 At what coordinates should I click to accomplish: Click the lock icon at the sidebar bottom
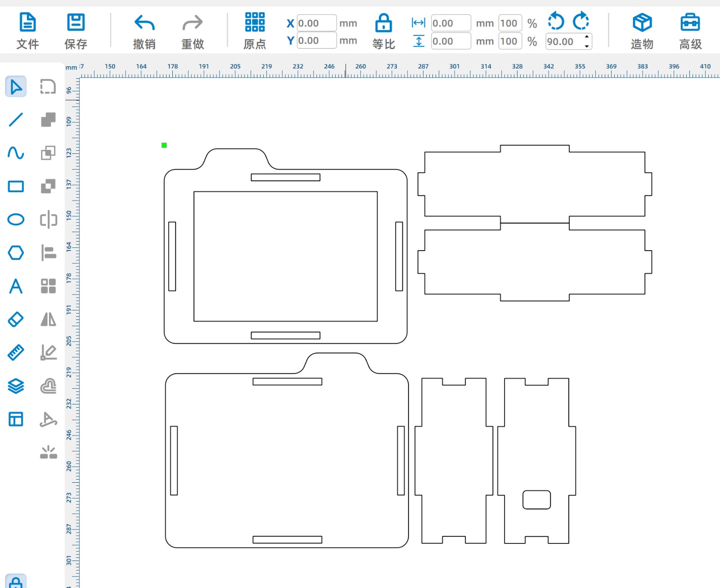pos(16,582)
